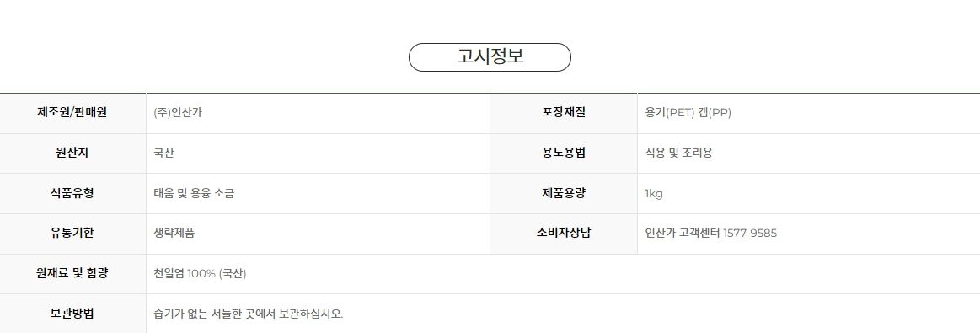Select the 소비자상담 label cell
This screenshot has height=333, width=980.
pos(564,233)
